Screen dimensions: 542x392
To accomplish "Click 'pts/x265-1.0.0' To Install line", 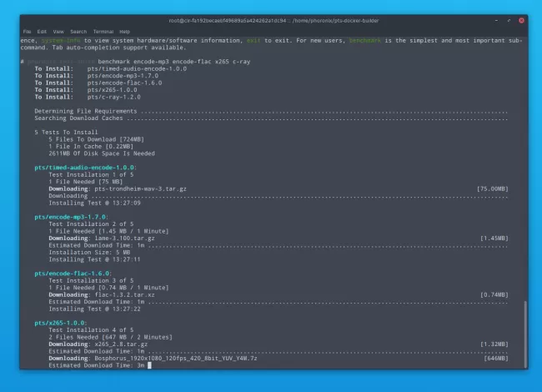I will 85,90.
